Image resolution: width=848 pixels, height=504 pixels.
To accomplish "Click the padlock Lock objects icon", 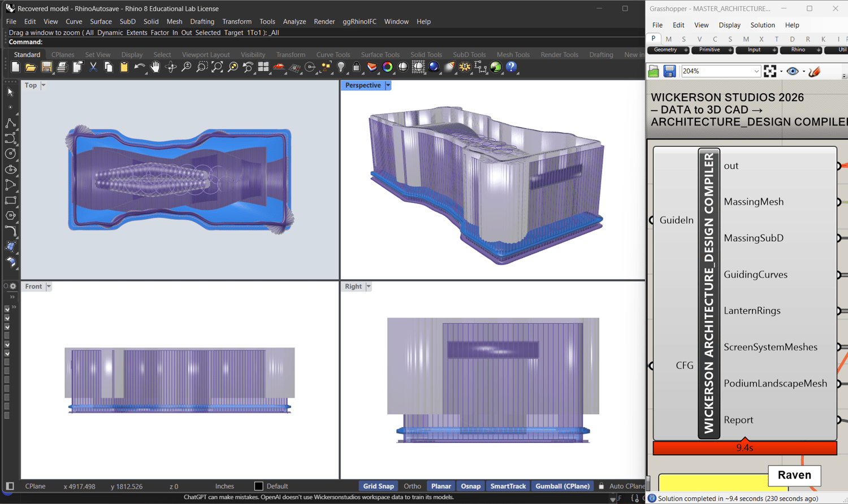I will 356,67.
